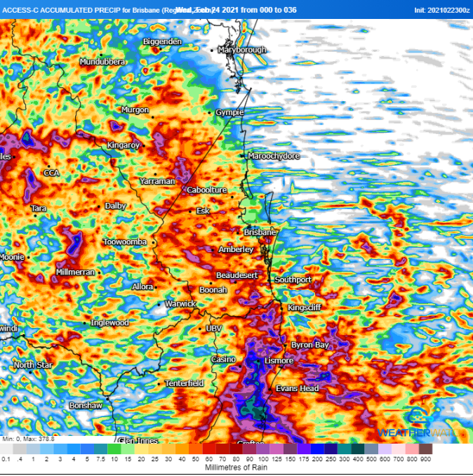Click the orange 40 mm legend swatch
Viewport: 473px width, 476px height.
pyautogui.click(x=182, y=449)
